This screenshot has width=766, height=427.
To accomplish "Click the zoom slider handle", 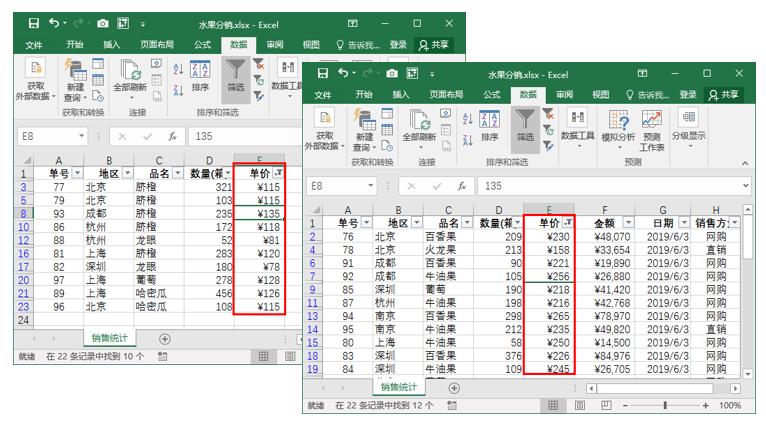I will (665, 406).
